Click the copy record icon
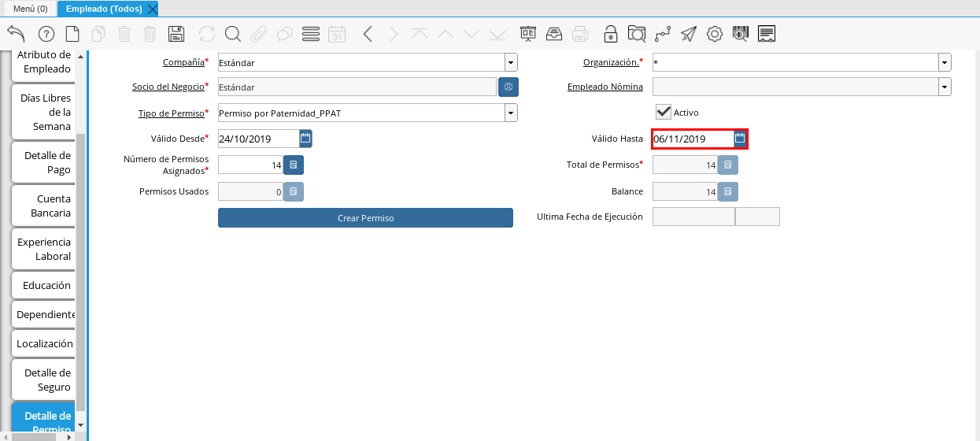The width and height of the screenshot is (980, 441). [98, 34]
